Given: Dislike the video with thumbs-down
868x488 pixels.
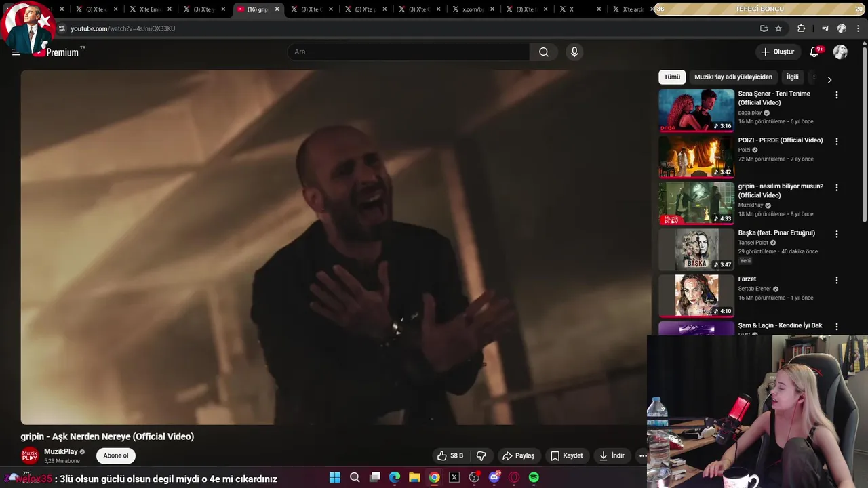Looking at the screenshot, I should pyautogui.click(x=481, y=455).
